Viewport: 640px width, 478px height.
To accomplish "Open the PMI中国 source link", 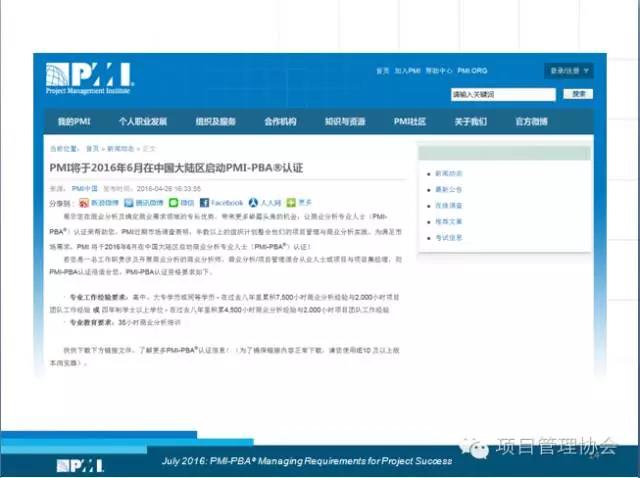I will 85,189.
